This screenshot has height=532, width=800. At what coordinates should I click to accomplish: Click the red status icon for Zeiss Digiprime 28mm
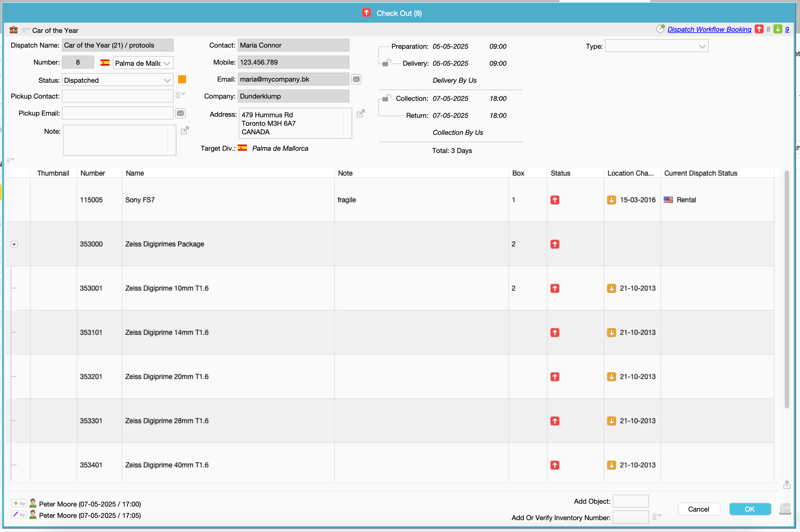pos(555,421)
